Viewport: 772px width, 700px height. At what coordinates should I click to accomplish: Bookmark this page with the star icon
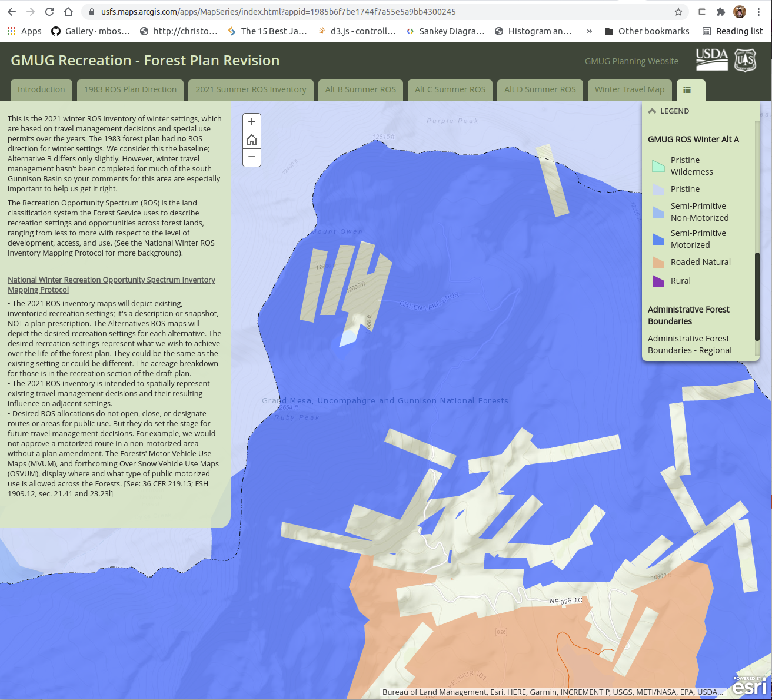point(678,12)
